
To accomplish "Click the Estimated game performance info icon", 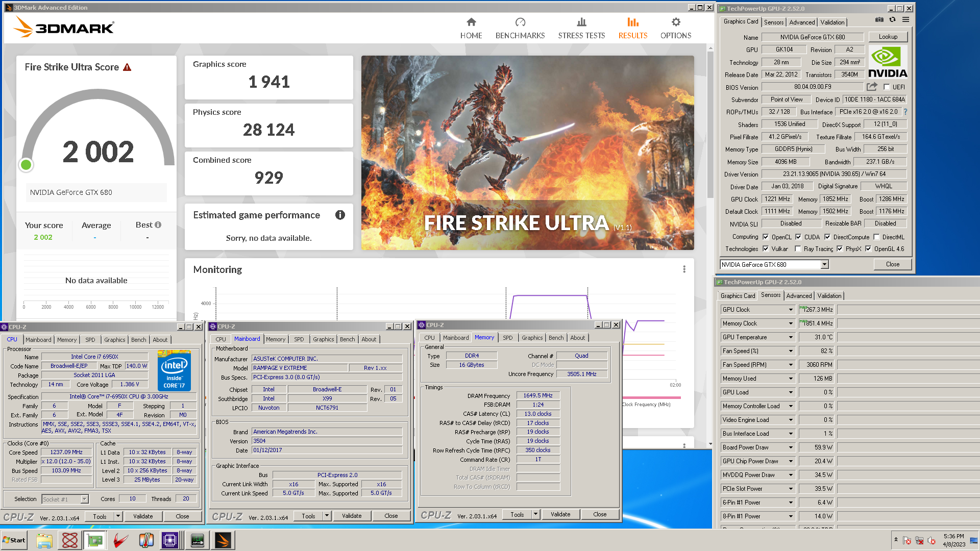I will [x=340, y=215].
